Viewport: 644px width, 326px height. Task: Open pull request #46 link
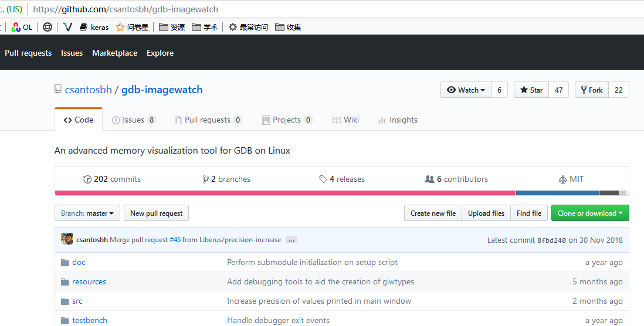point(175,240)
